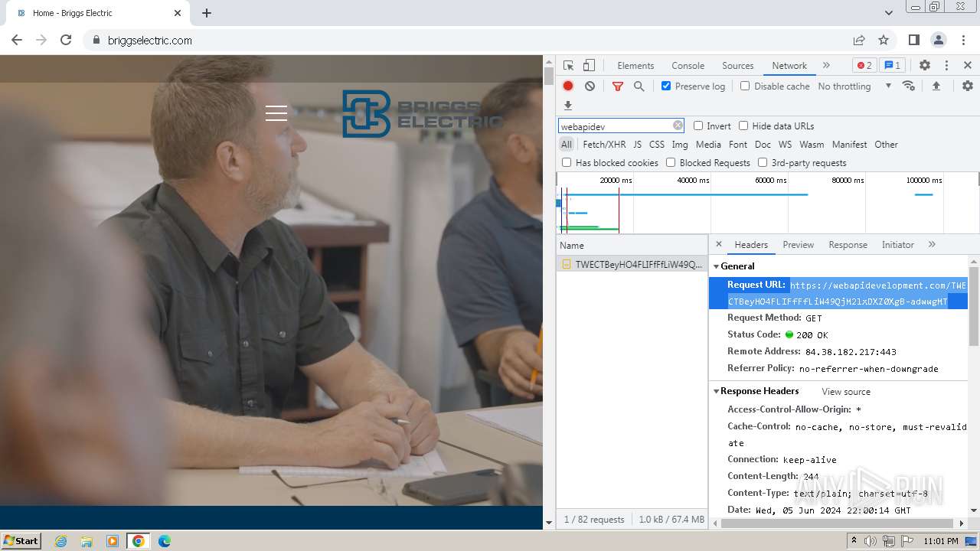Click the Name column header
The image size is (980, 551).
pos(632,246)
